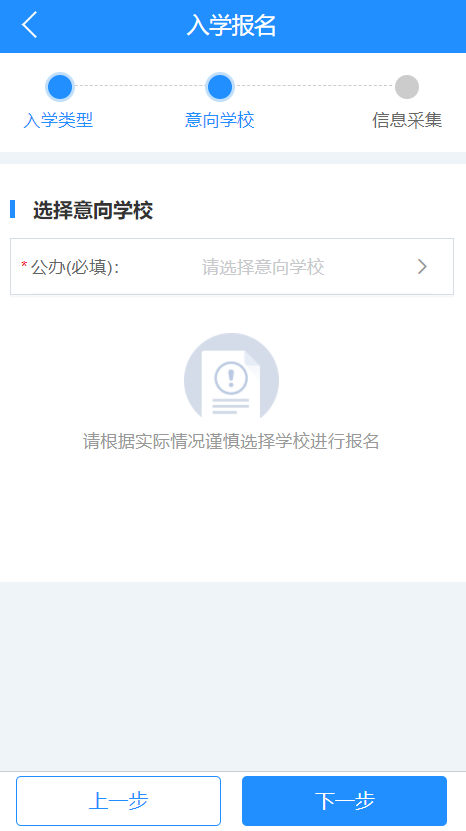The image size is (466, 831).
Task: Click the dashed line between first two steps
Action: click(x=139, y=86)
